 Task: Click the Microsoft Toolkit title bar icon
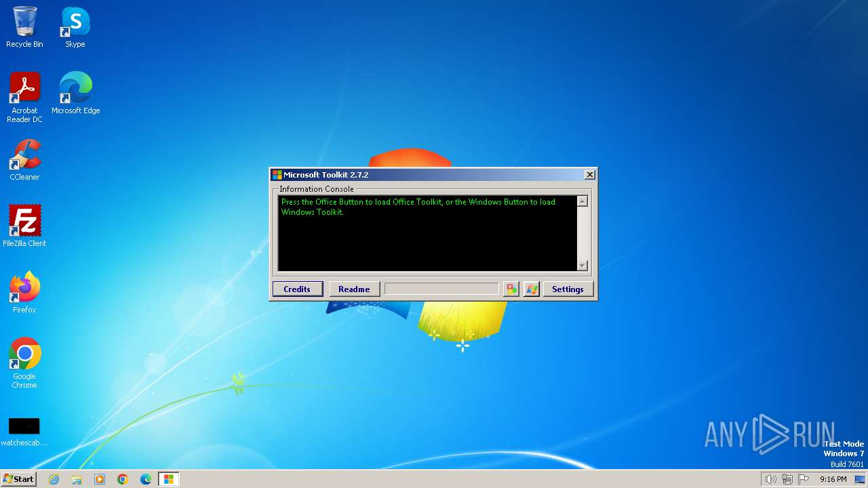pos(277,175)
